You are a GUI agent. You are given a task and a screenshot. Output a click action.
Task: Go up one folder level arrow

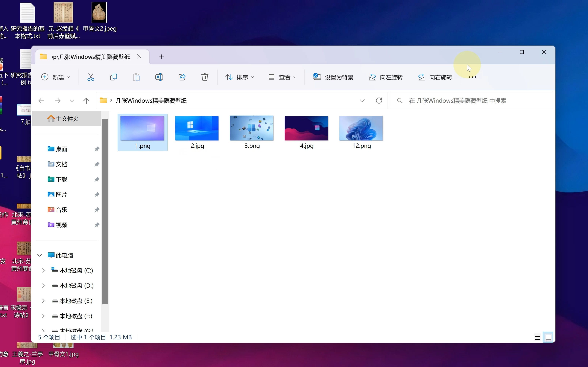(86, 101)
